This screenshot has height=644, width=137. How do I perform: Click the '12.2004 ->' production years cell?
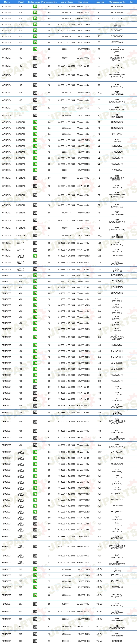[67, 641]
